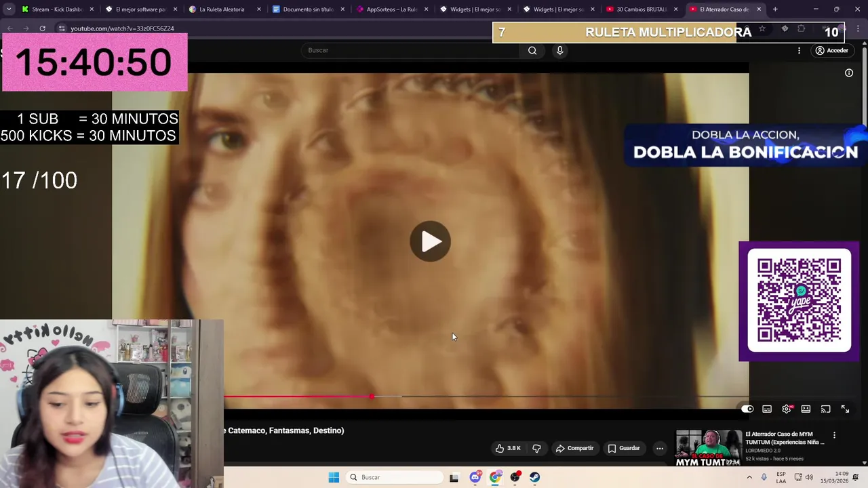Open more actions menu beside Guardar
This screenshot has width=868, height=488.
tap(660, 448)
